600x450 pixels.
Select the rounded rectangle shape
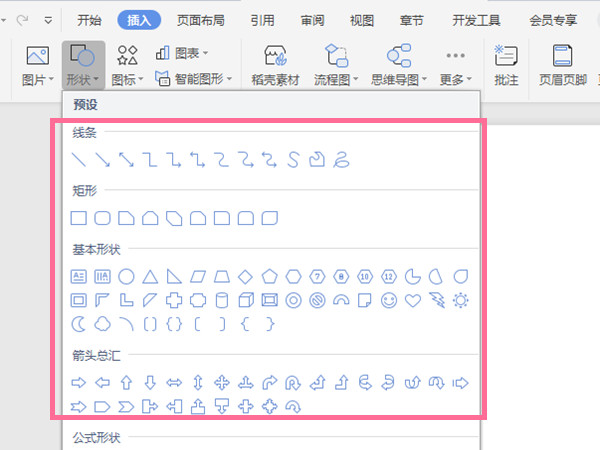coord(103,218)
